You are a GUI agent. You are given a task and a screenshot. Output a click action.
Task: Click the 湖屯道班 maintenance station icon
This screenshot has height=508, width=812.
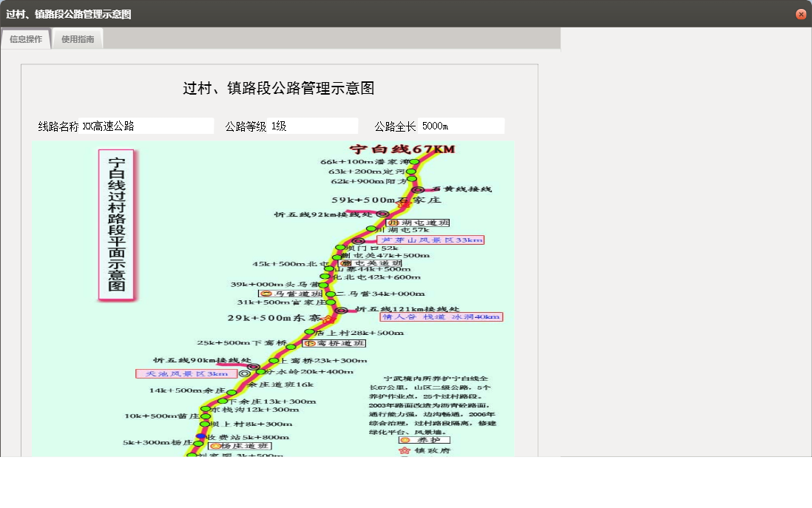[x=393, y=223]
